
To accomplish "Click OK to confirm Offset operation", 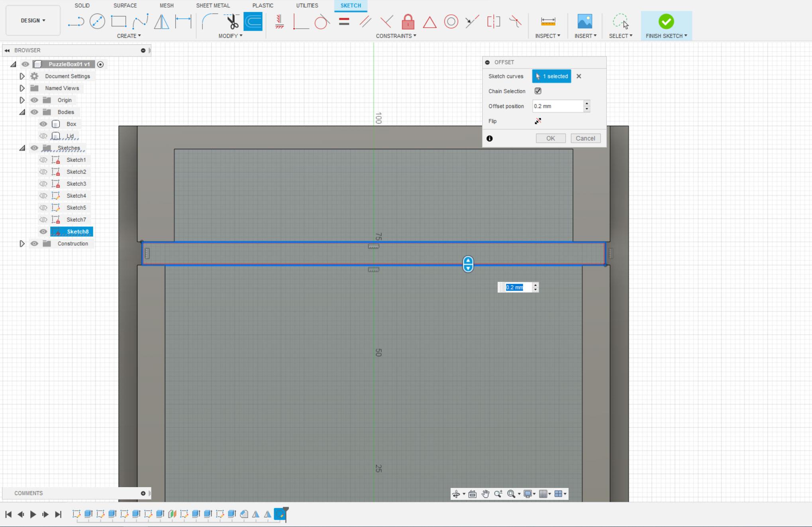I will 550,138.
